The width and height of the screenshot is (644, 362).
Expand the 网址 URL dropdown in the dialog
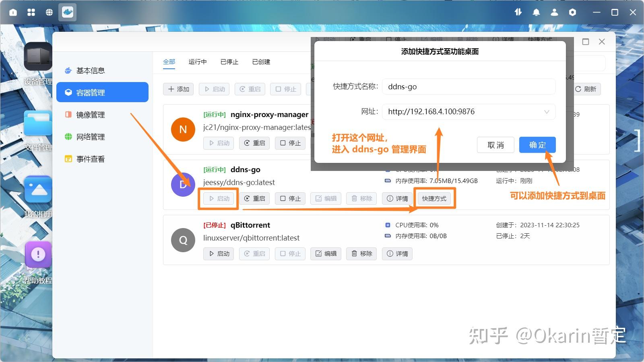546,111
